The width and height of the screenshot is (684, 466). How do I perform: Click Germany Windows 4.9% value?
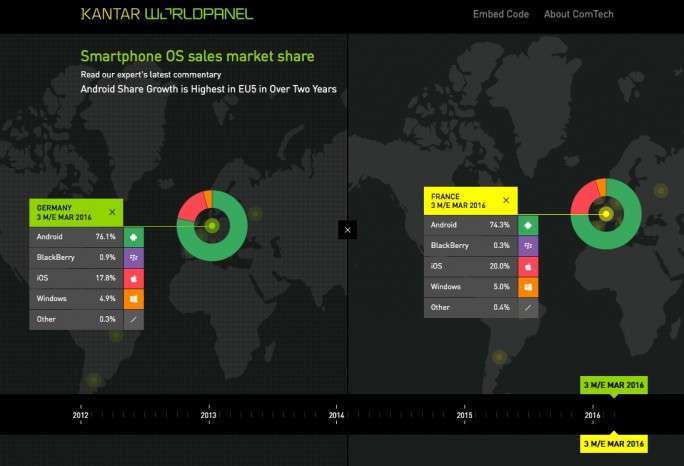pyautogui.click(x=107, y=298)
